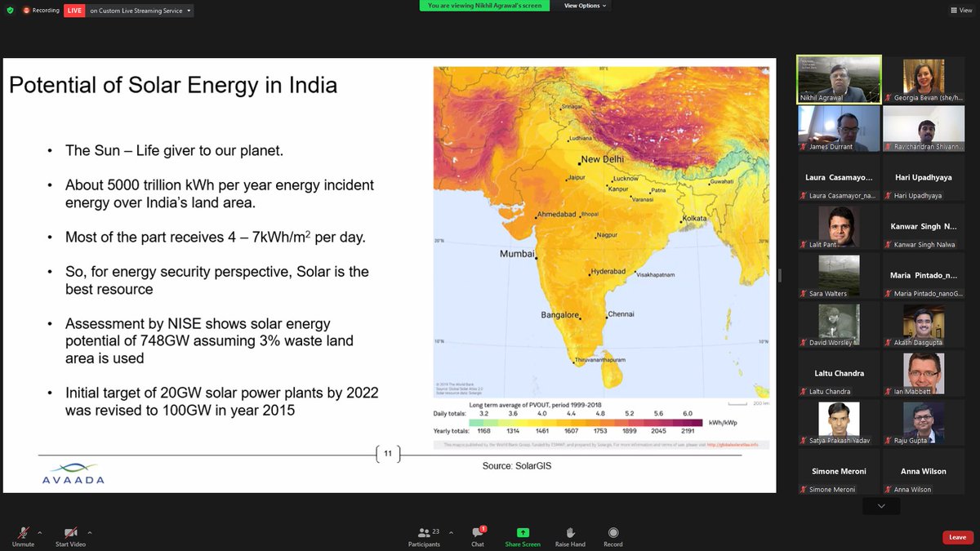Viewport: 980px width, 551px height.
Task: Select Ravichandran Shivanna's video thumbnail
Action: 924,128
